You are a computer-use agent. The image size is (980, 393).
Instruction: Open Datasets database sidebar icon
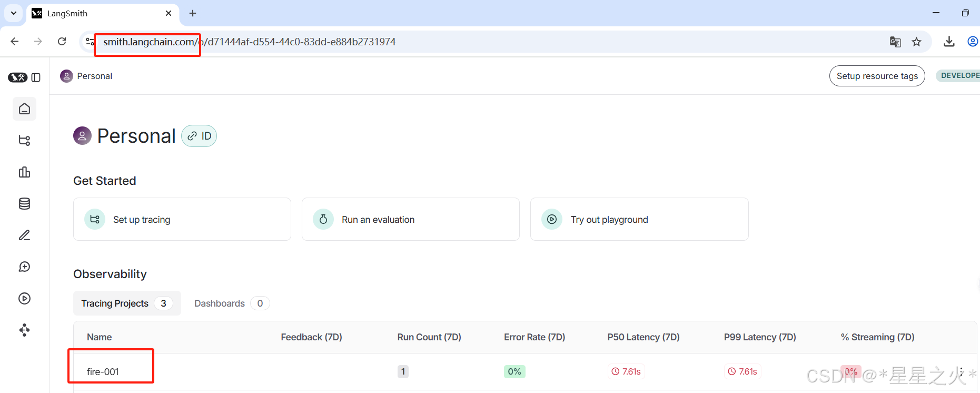pos(24,204)
